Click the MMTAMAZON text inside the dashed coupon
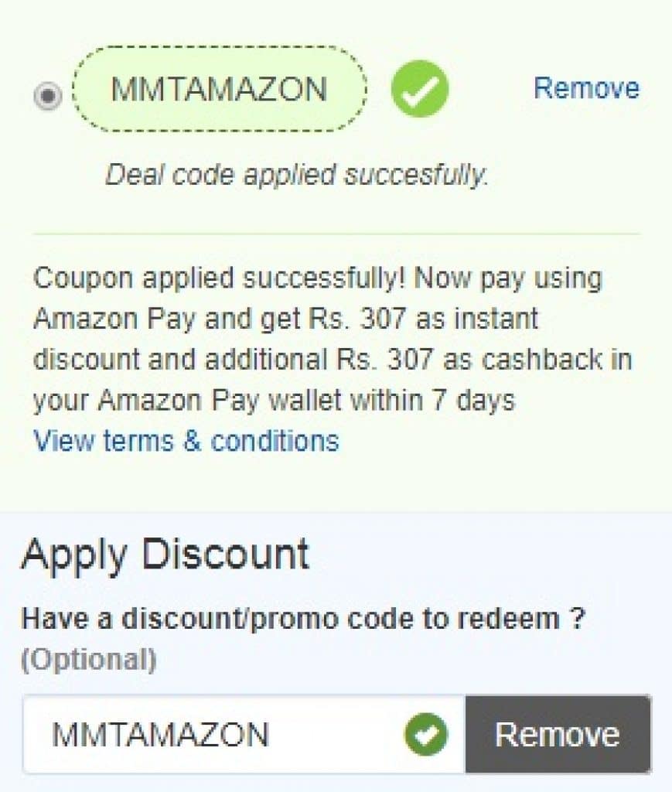This screenshot has width=672, height=792. pos(219,90)
